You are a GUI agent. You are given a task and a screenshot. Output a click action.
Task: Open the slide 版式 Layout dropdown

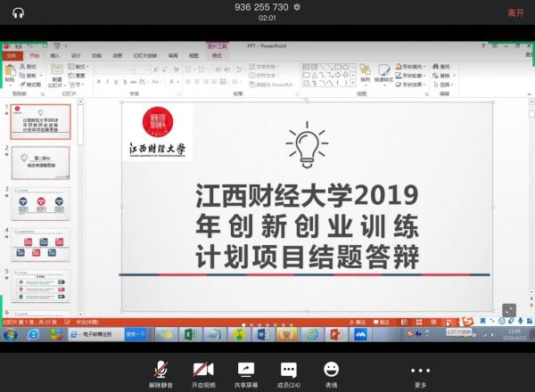point(78,66)
